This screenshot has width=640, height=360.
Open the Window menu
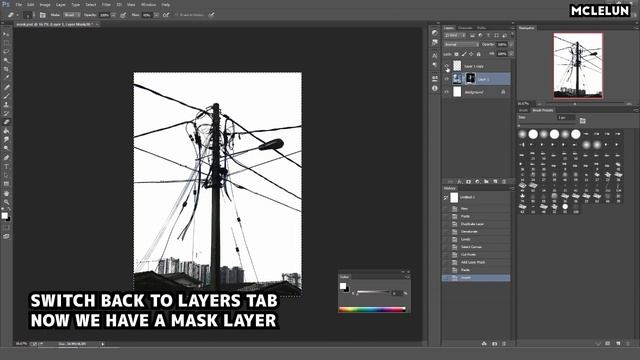pos(148,5)
